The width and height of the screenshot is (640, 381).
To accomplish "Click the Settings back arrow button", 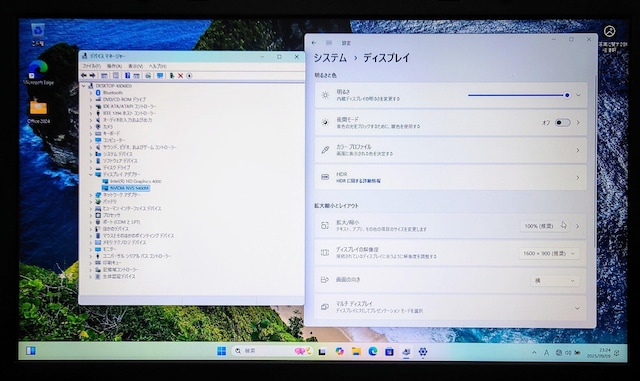I will pyautogui.click(x=314, y=43).
